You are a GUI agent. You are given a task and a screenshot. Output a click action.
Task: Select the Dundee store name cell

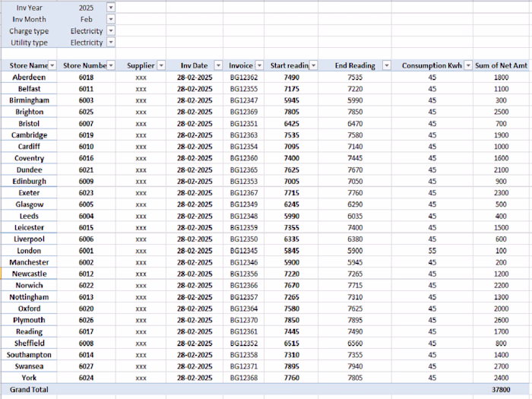[x=29, y=169]
